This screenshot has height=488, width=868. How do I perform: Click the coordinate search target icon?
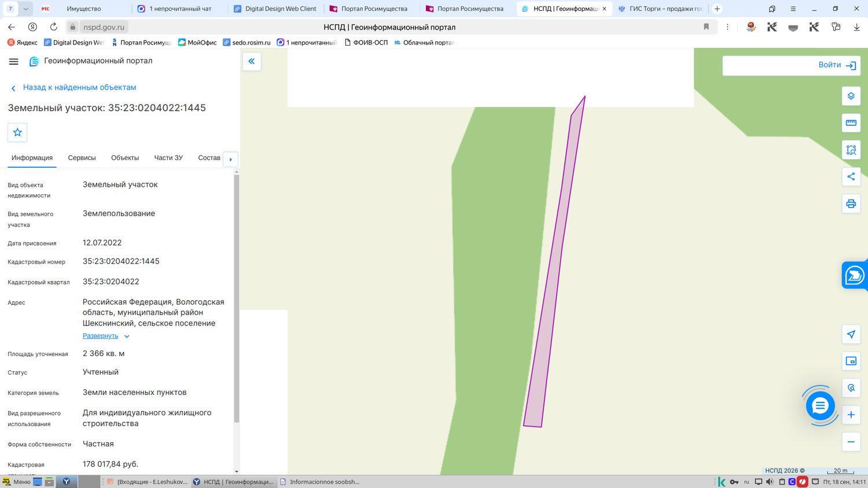[x=851, y=388]
